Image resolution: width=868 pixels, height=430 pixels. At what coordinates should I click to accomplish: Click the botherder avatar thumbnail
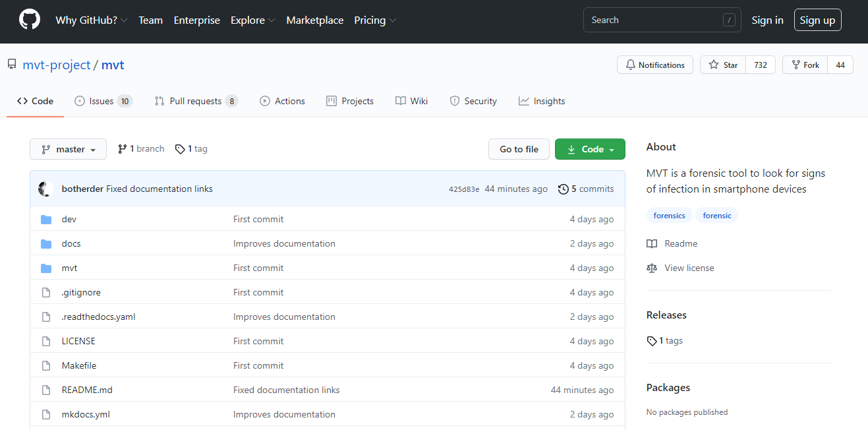pos(46,189)
